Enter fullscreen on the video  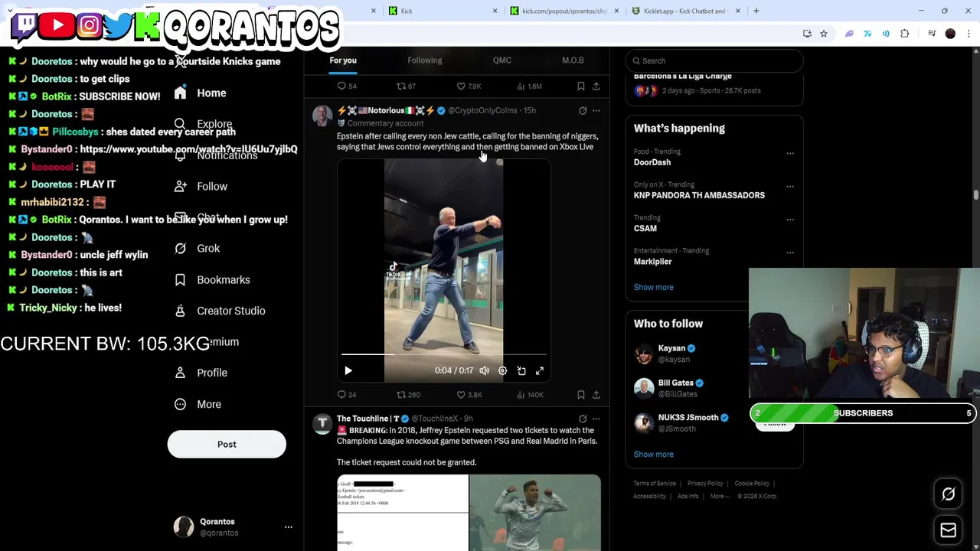(x=540, y=370)
